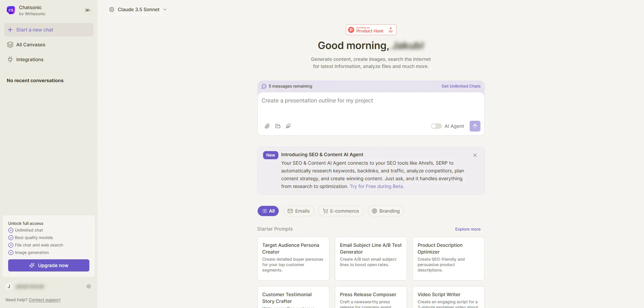Click the model settings chip icon
Viewport: 644px width, 308px height.
click(112, 9)
